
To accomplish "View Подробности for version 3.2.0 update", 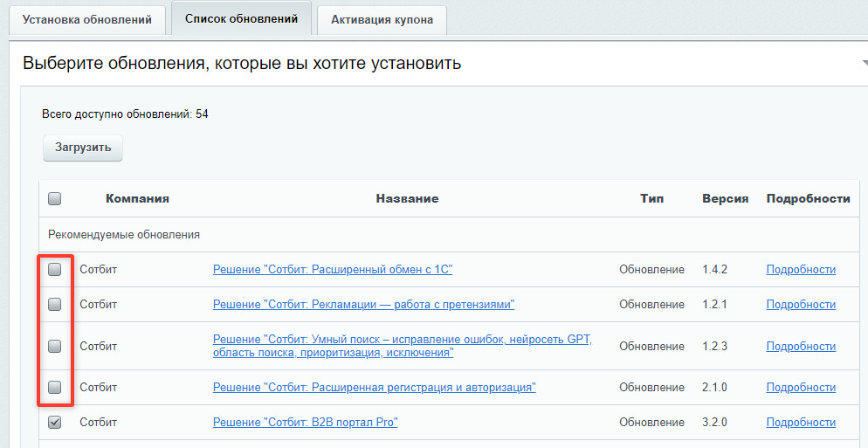I will (x=801, y=422).
